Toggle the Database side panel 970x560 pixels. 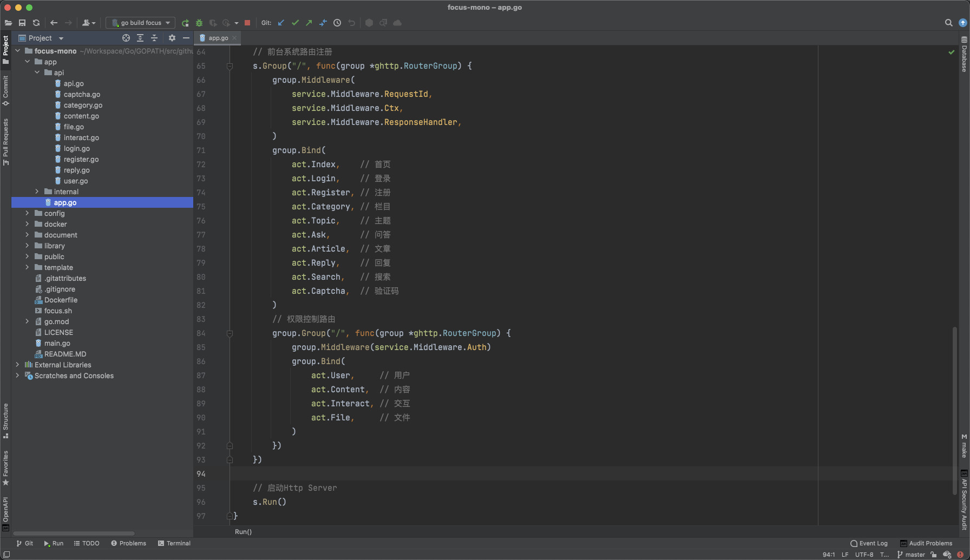(964, 54)
